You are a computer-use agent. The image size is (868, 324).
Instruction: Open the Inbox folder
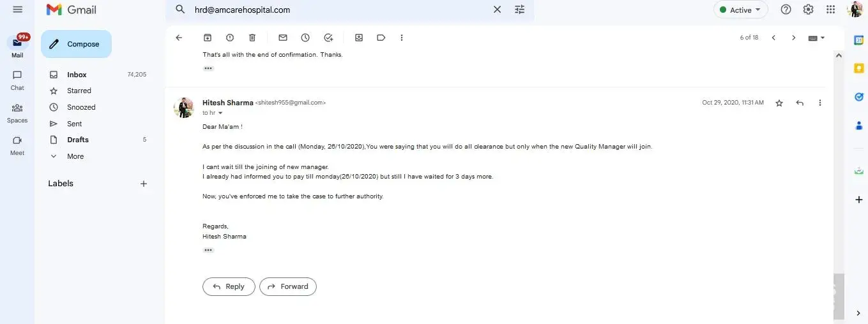[x=77, y=75]
